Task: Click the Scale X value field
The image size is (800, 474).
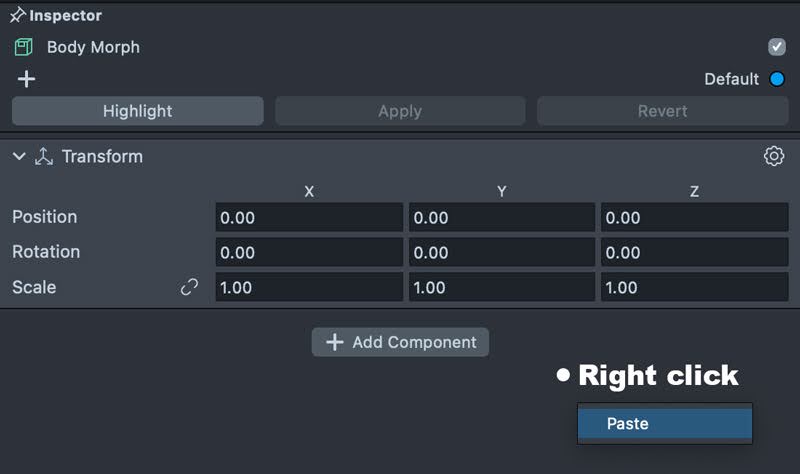Action: click(308, 287)
